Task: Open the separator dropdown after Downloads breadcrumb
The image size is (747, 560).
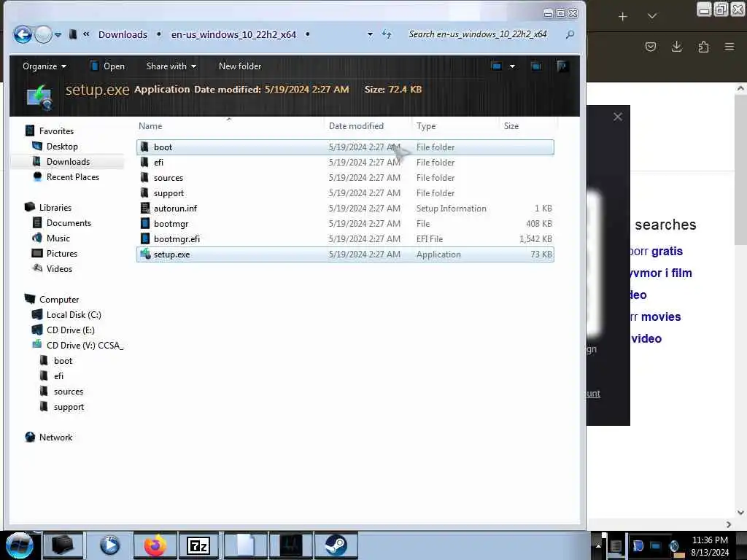Action: [x=159, y=34]
